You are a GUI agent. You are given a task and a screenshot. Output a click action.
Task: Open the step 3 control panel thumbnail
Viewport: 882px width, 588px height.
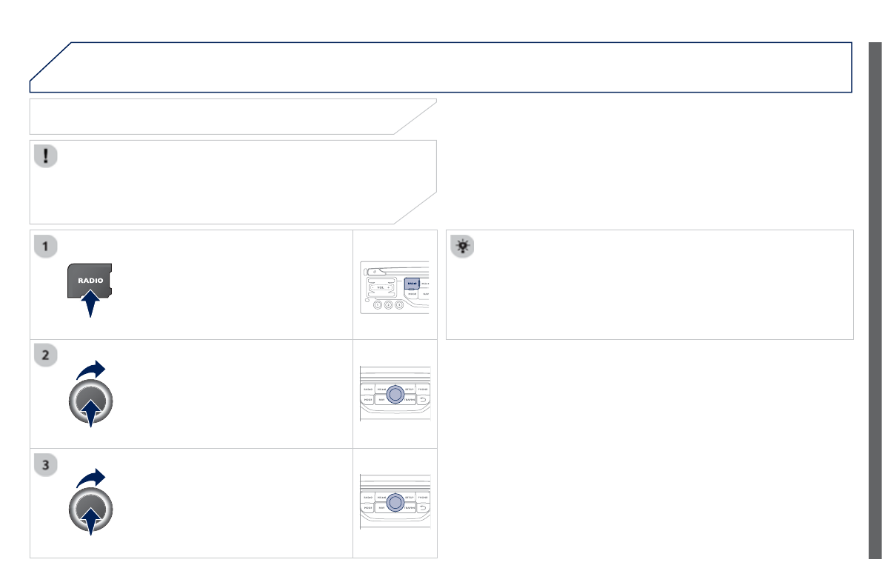395,502
